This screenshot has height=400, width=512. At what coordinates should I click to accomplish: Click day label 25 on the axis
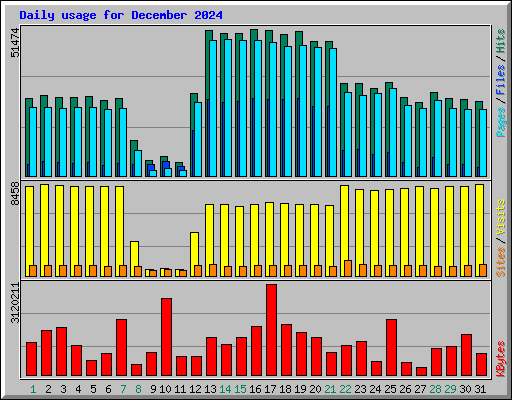390,389
